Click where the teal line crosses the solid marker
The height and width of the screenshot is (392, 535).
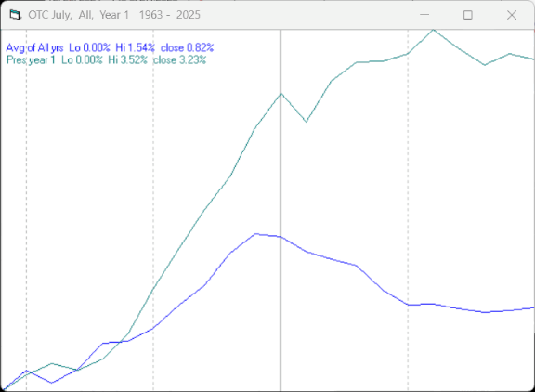tap(281, 93)
